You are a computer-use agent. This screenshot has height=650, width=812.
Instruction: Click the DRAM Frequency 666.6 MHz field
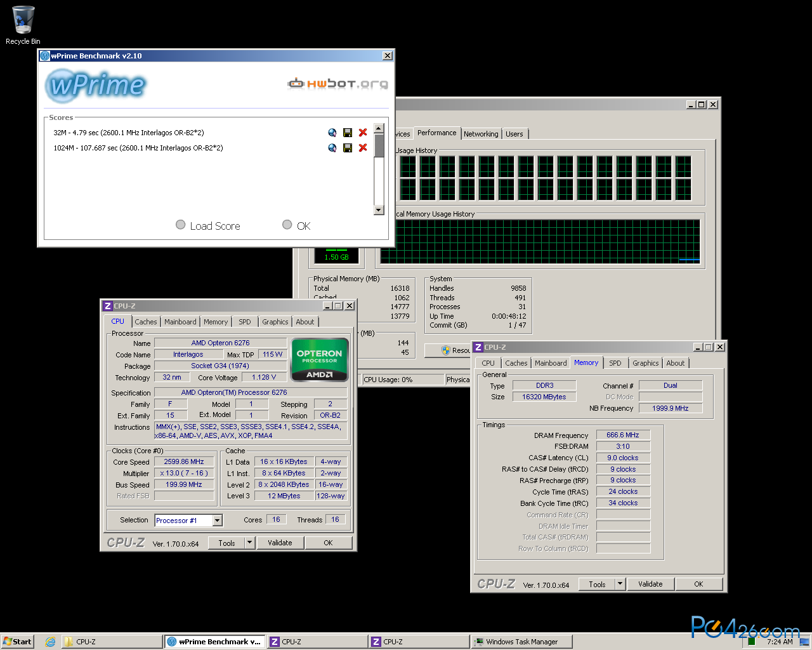tap(623, 435)
